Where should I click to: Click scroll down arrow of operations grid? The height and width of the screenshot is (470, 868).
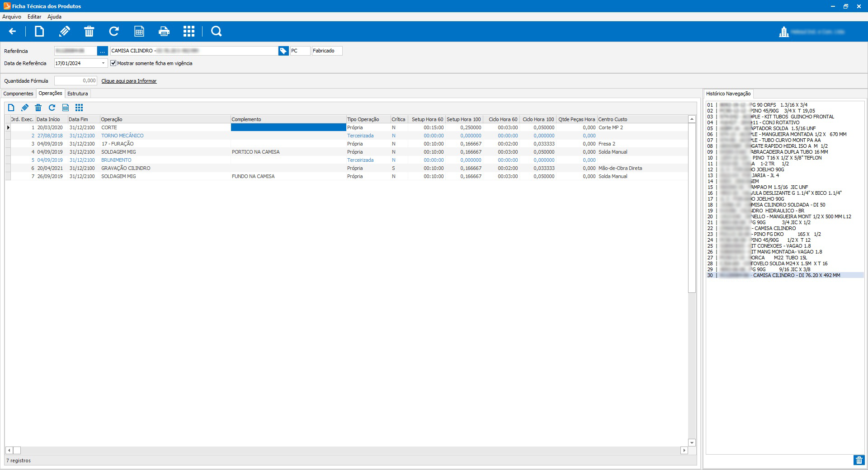(692, 443)
